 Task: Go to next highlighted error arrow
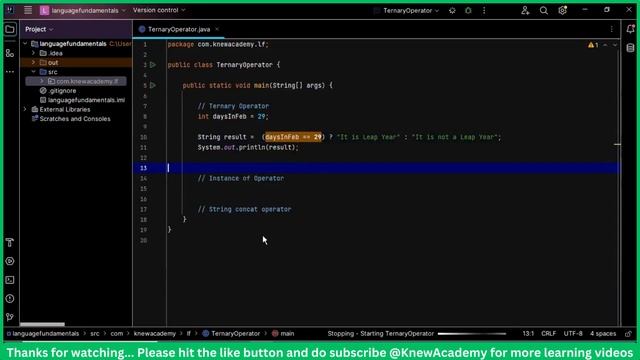(615, 45)
